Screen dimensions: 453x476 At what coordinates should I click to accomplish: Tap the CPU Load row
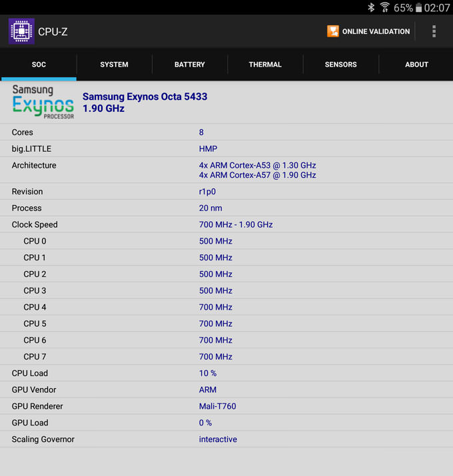226,373
